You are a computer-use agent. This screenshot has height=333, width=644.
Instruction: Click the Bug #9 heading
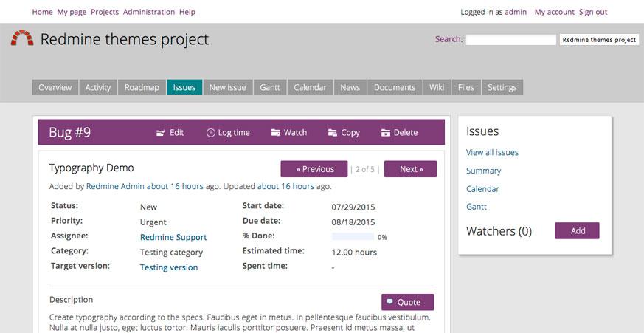coord(70,132)
